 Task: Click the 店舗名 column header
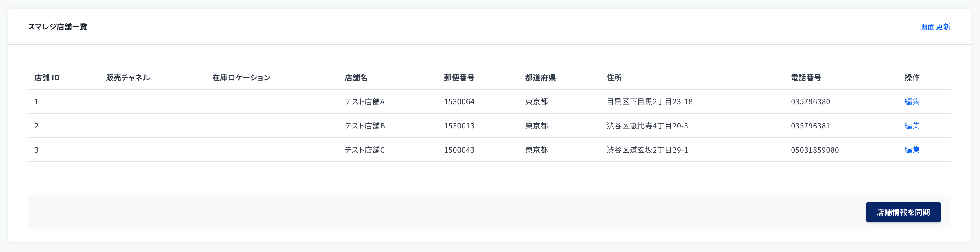356,78
